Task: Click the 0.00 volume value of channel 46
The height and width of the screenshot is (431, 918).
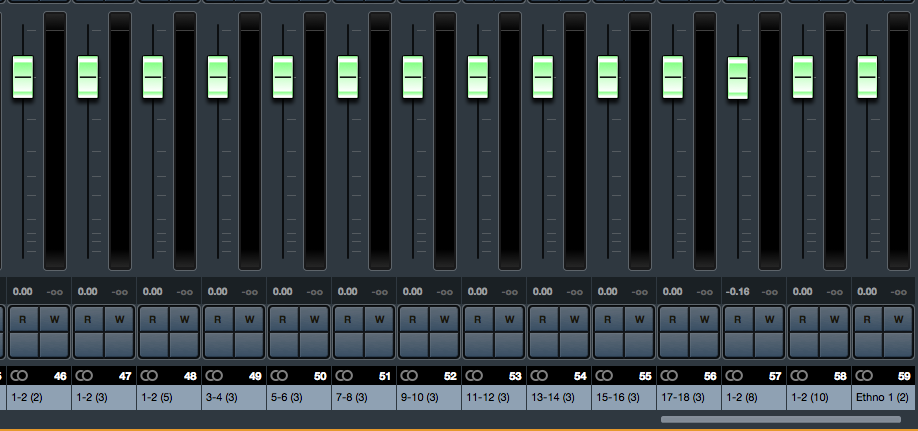Action: (x=23, y=291)
